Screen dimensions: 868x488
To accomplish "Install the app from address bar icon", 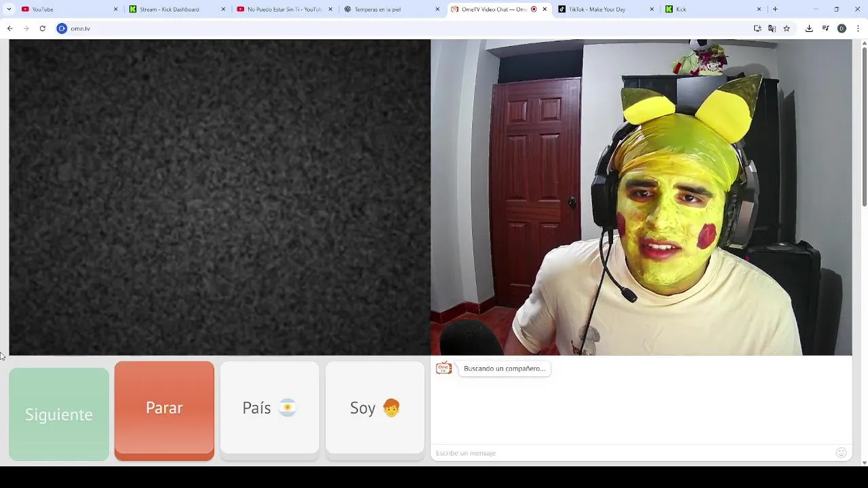I will click(x=757, y=28).
